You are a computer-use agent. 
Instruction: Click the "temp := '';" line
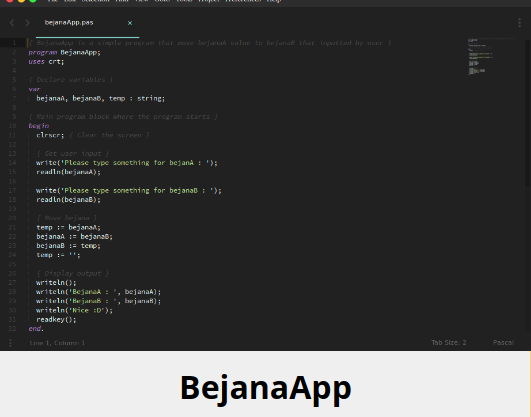pyautogui.click(x=58, y=255)
